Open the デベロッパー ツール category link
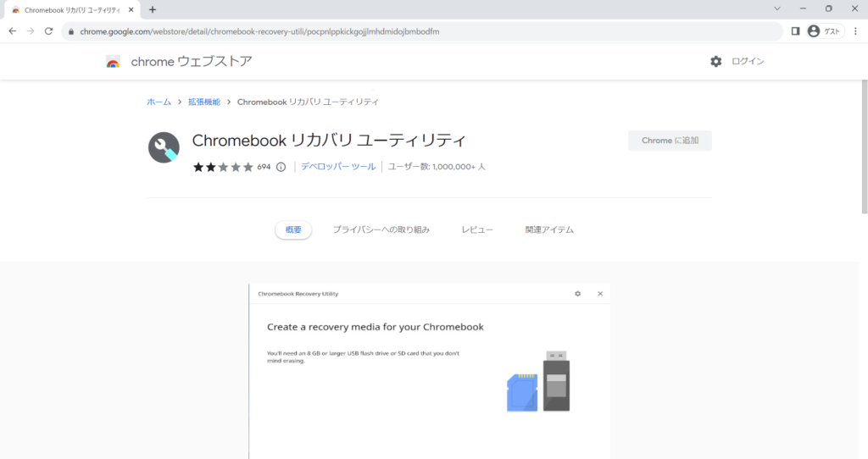 pyautogui.click(x=338, y=167)
